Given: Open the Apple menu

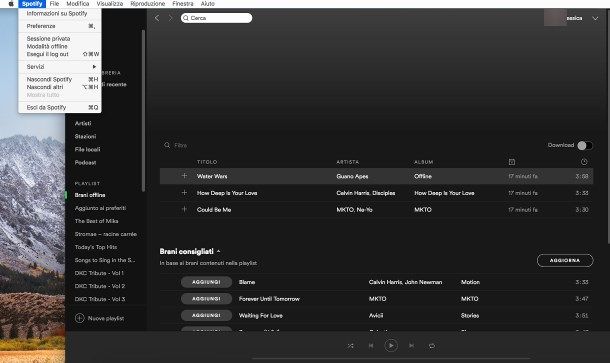Looking at the screenshot, I should 11,4.
